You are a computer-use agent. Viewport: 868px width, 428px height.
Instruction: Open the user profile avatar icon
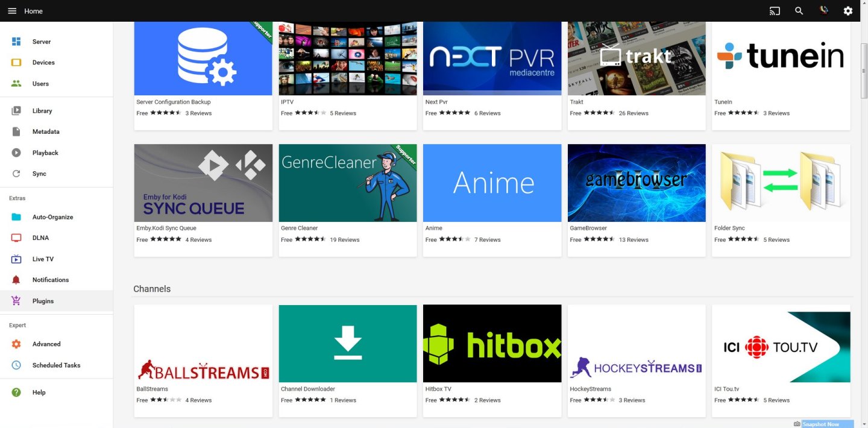coord(824,10)
